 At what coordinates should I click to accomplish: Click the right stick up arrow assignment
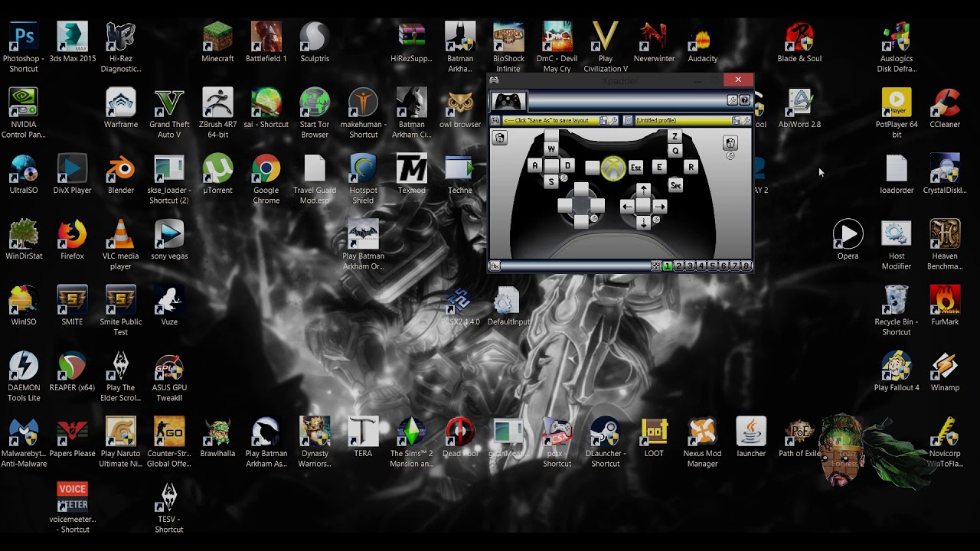pos(643,190)
